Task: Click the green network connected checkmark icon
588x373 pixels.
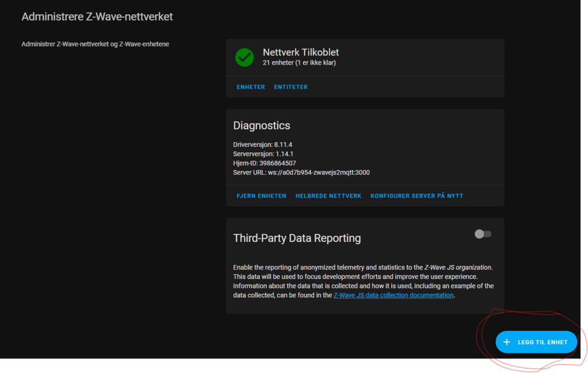Action: click(244, 57)
